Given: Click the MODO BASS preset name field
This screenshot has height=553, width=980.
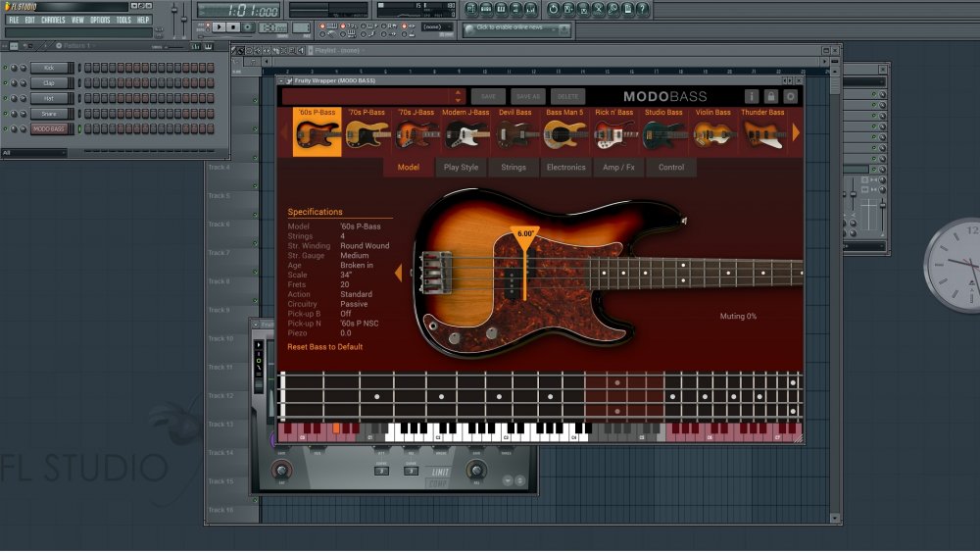Looking at the screenshot, I should coord(367,96).
